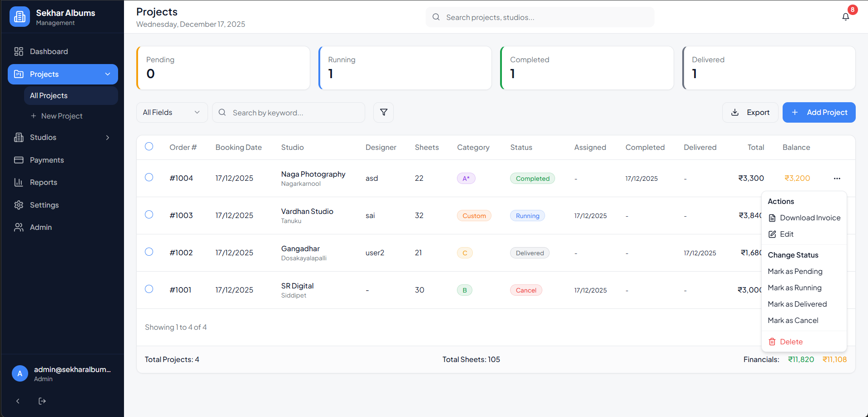Viewport: 868px width, 417px height.
Task: Collapse sidebar with the left arrow icon
Action: 18,401
